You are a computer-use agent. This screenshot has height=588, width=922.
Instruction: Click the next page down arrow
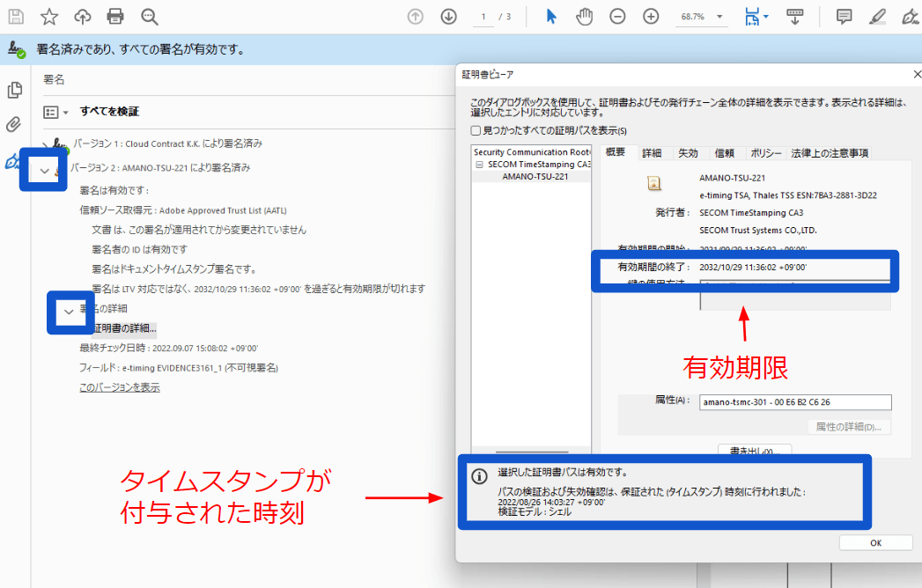pos(448,16)
